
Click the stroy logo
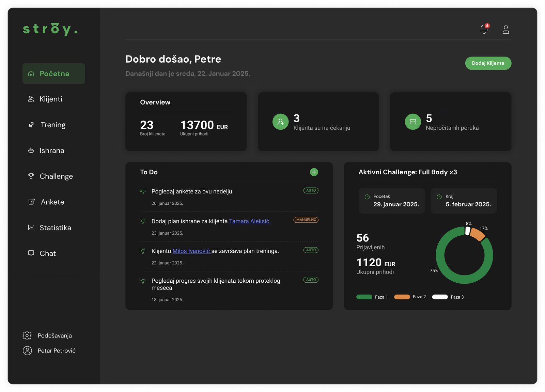pos(50,29)
